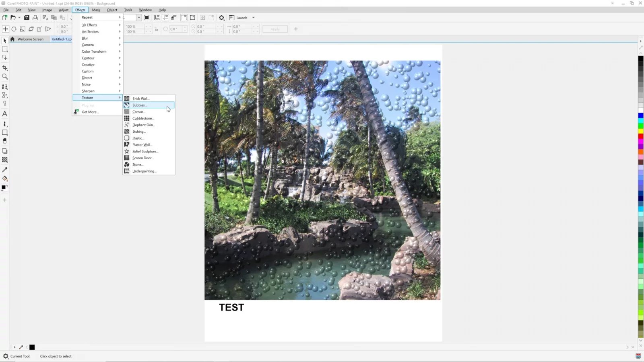The height and width of the screenshot is (362, 644).
Task: Select the Text tool
Action: click(x=5, y=113)
